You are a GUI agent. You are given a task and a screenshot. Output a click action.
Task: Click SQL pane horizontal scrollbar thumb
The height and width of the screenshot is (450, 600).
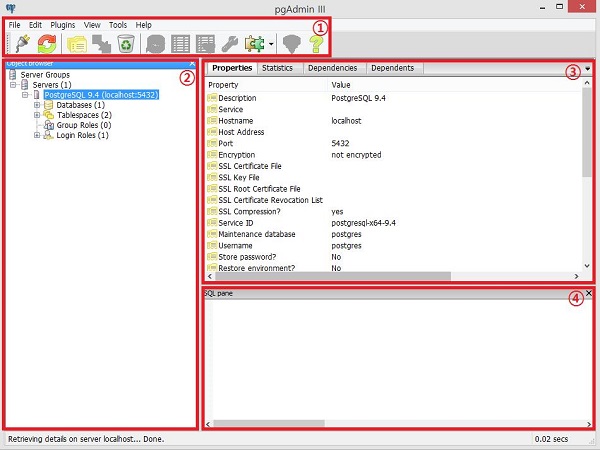pyautogui.click(x=269, y=424)
